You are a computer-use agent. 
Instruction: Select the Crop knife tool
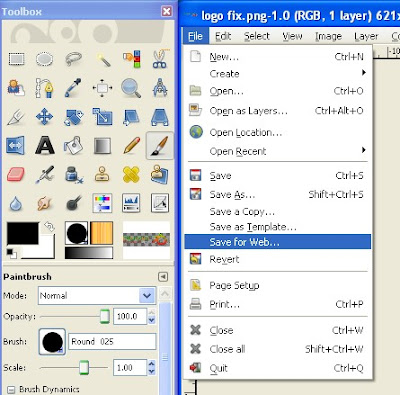click(x=16, y=117)
